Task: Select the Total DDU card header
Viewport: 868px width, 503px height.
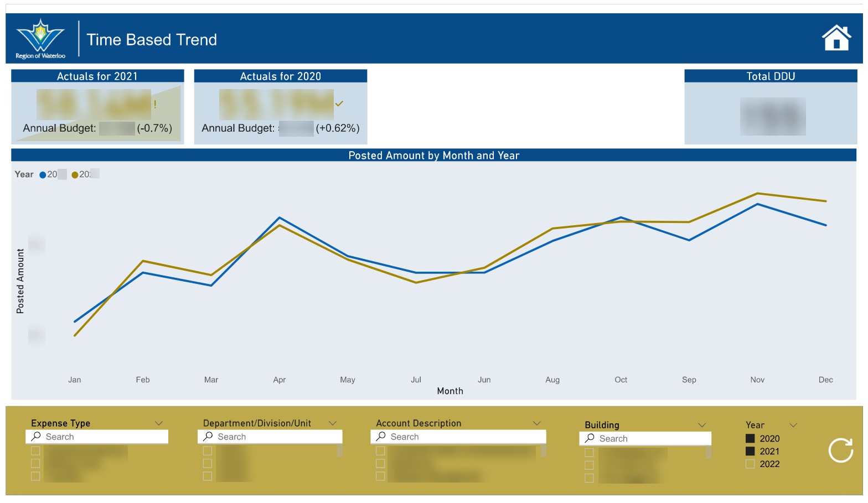Action: pyautogui.click(x=771, y=76)
